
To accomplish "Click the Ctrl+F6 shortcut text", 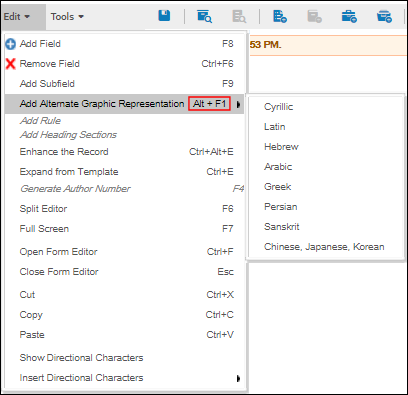I will (217, 64).
